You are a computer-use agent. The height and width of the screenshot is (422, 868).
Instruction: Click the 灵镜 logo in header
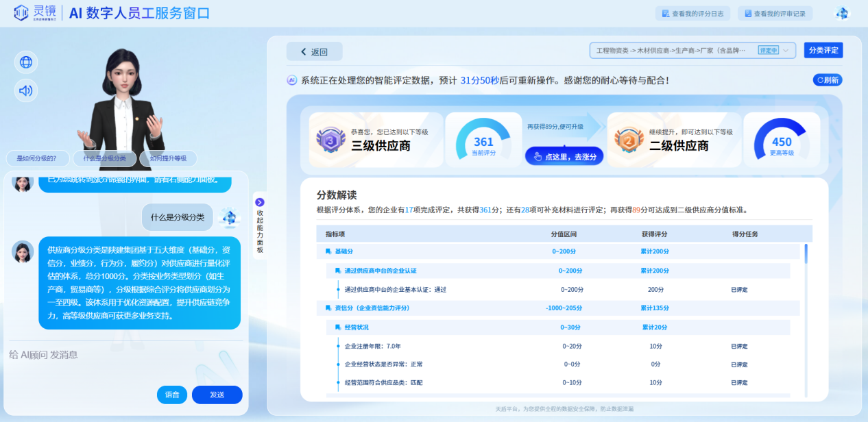(34, 13)
